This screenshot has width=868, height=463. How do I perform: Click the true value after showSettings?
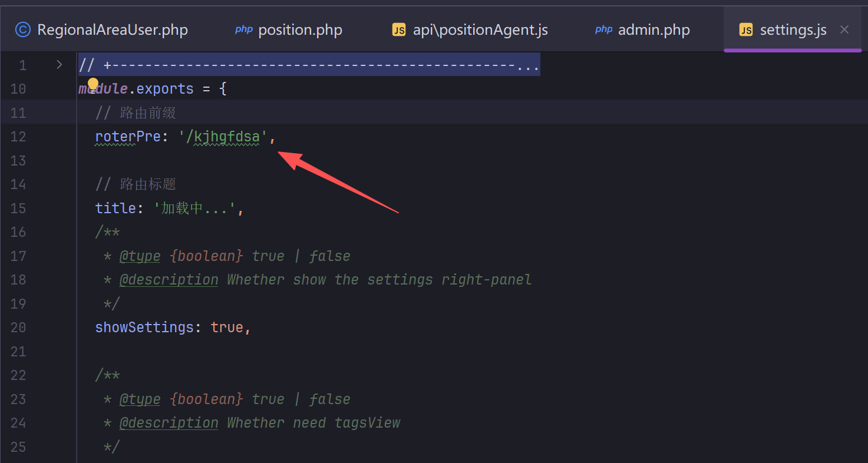click(x=227, y=328)
